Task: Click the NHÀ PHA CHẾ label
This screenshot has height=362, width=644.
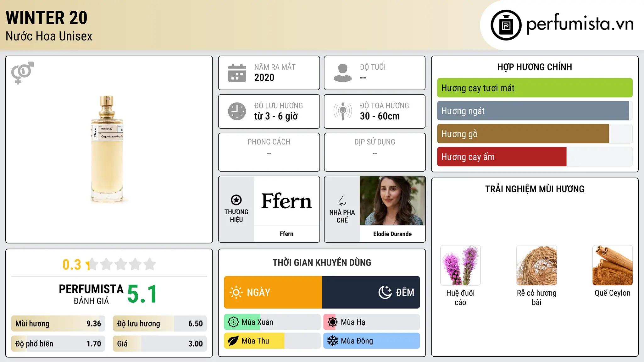Action: pos(342,216)
